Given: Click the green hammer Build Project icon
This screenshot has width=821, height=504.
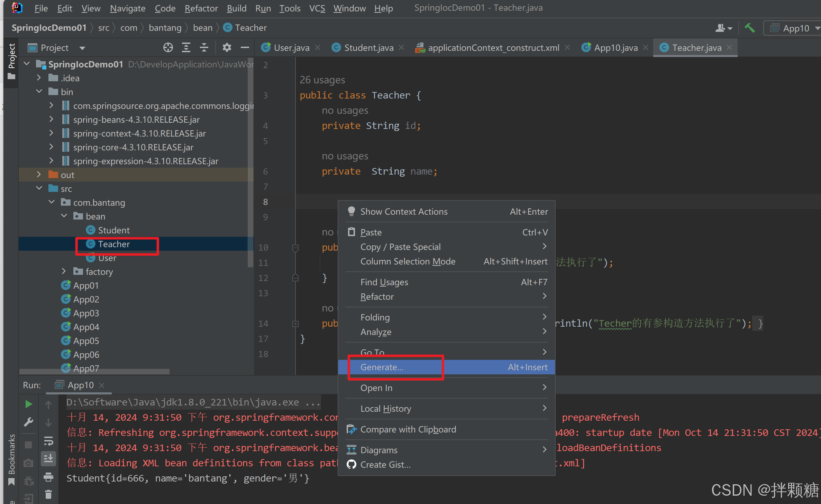Looking at the screenshot, I should [750, 28].
